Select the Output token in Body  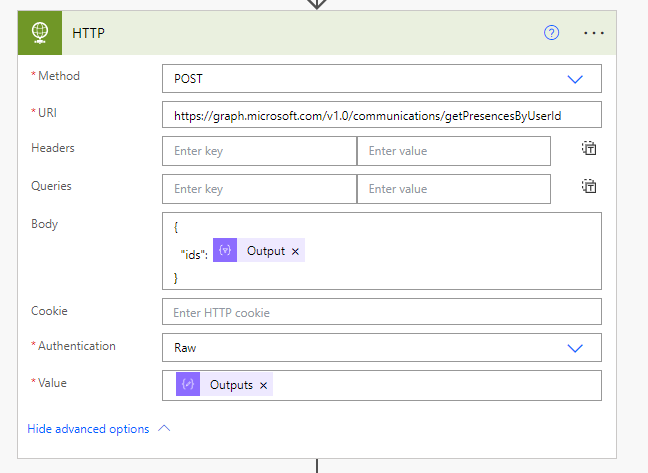(265, 252)
